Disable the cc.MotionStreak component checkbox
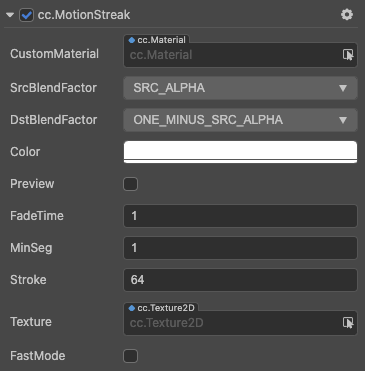 point(26,15)
